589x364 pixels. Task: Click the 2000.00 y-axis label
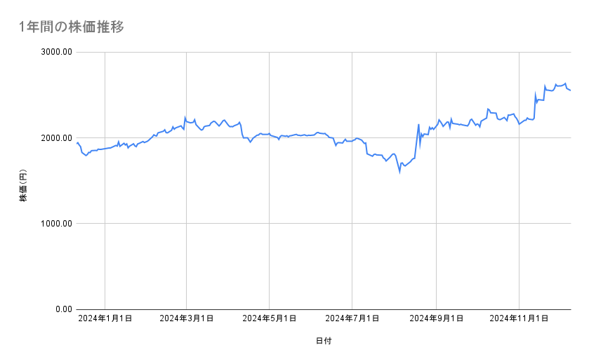(x=57, y=138)
